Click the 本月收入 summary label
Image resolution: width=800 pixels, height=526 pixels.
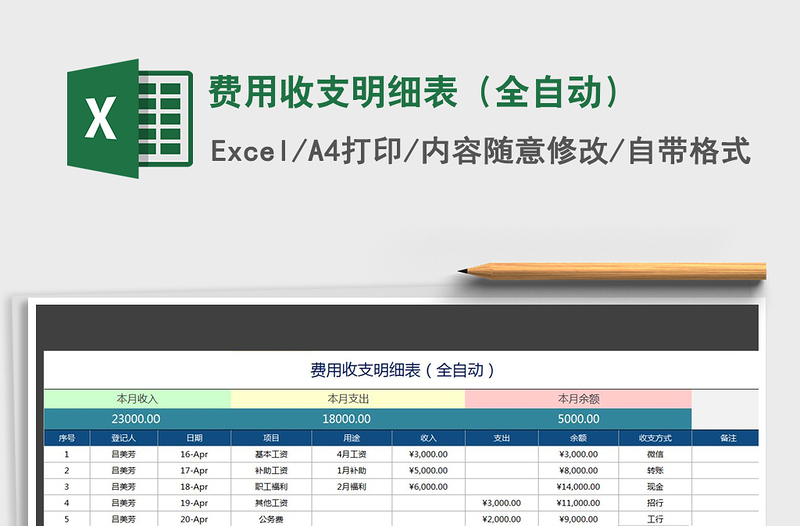tap(137, 398)
